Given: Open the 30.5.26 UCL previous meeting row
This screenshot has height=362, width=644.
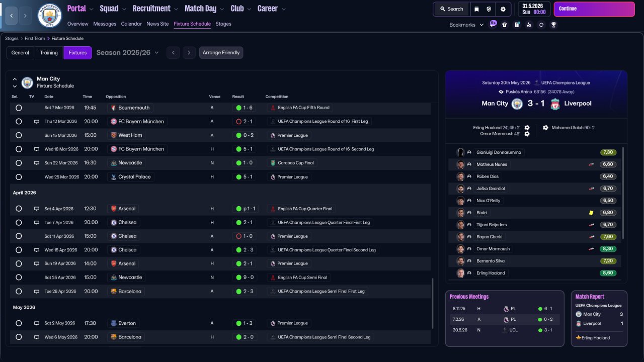Looking at the screenshot, I should coord(505,330).
